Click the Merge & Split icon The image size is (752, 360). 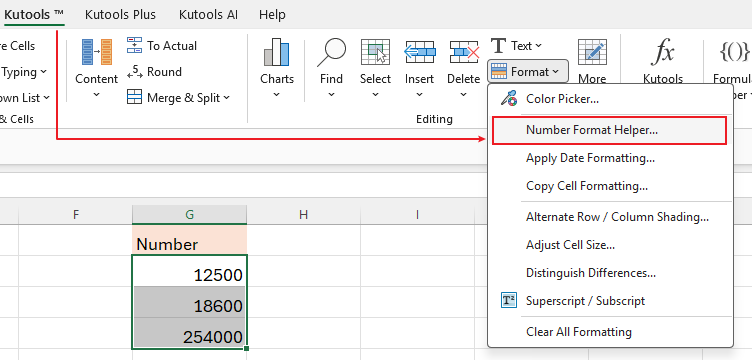coord(135,97)
